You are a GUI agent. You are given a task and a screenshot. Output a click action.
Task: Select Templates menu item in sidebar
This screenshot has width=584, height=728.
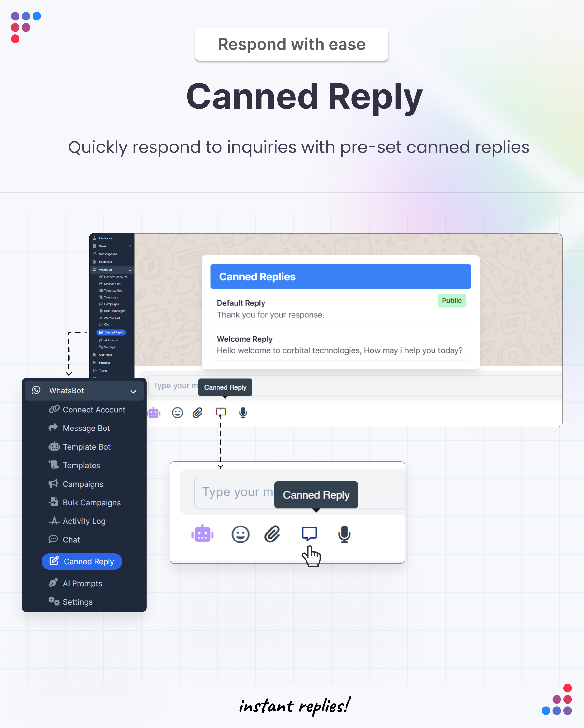pos(82,466)
